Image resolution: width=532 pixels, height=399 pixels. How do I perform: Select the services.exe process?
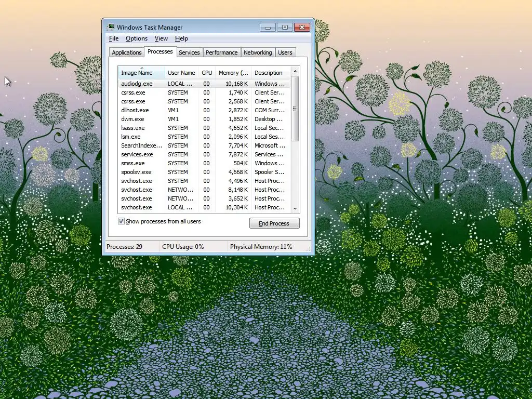click(204, 154)
